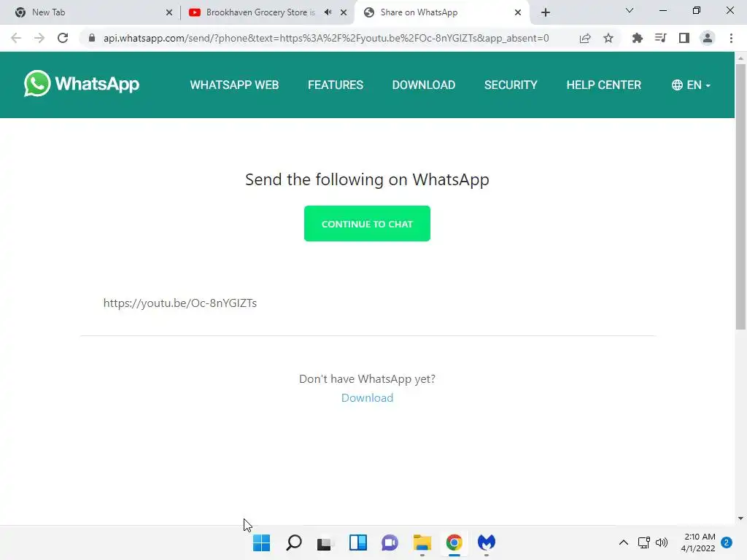Click CONTINUE TO CHAT button
747x560 pixels.
367,223
